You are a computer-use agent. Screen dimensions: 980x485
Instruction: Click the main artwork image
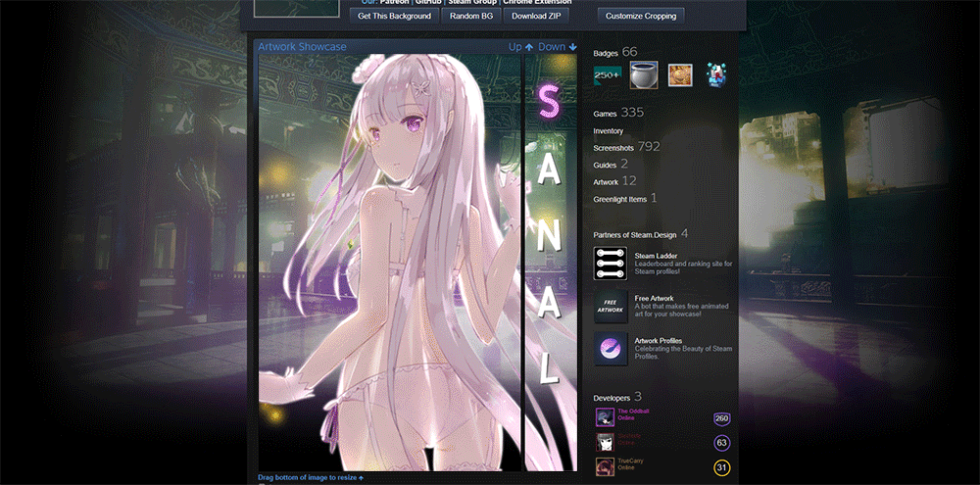[390, 263]
